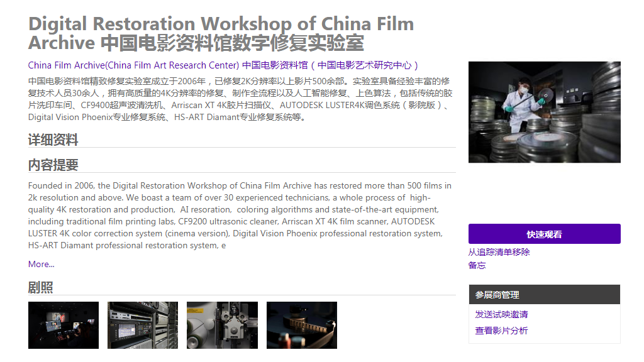This screenshot has height=362, width=644.
Task: Select the 从追踪清单移除 link
Action: [499, 252]
